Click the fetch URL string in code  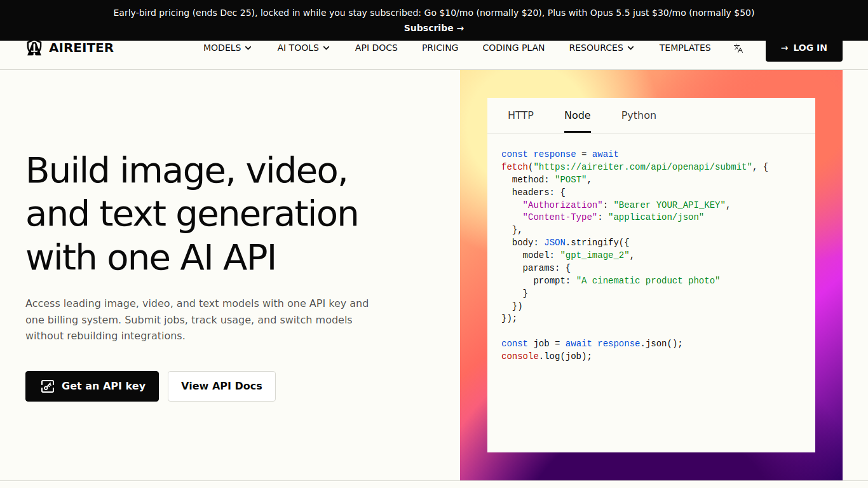[643, 166]
